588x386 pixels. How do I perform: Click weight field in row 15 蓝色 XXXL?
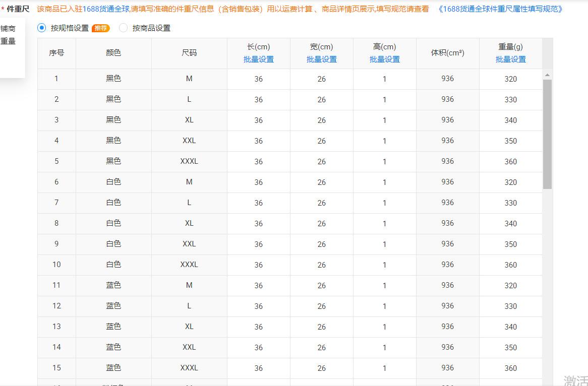[510, 368]
